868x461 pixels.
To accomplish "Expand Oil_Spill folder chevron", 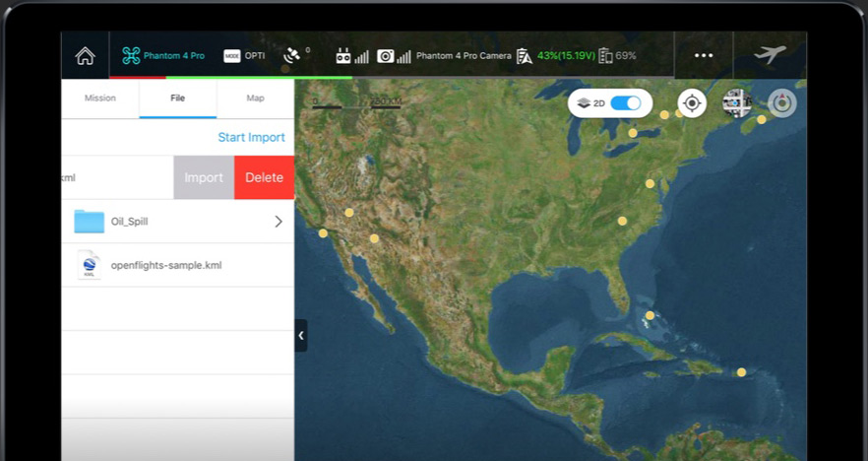I will pyautogui.click(x=279, y=222).
